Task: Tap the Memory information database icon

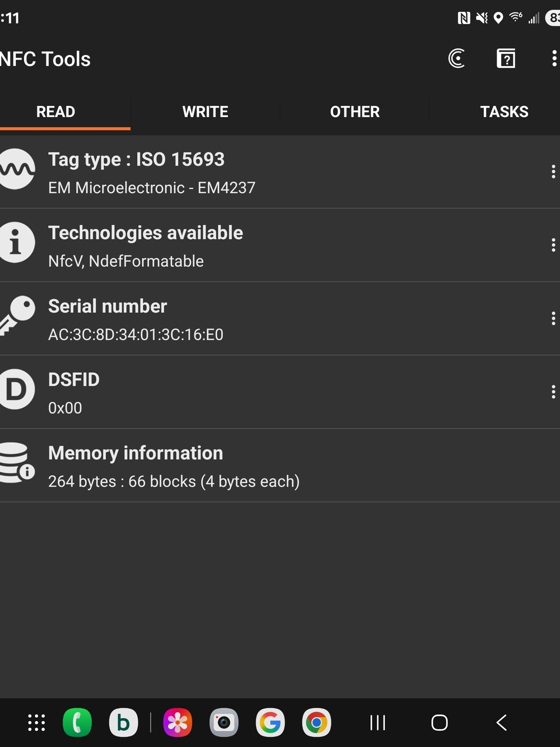Action: [x=16, y=463]
